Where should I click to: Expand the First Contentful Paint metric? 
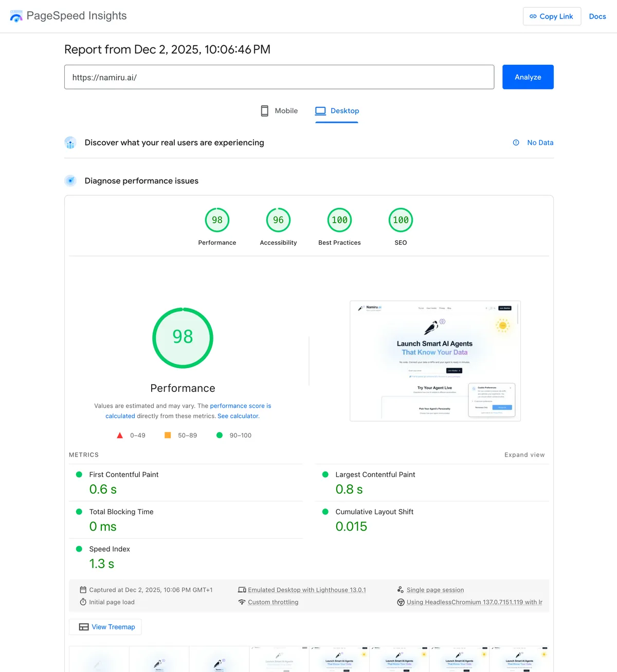pyautogui.click(x=124, y=475)
